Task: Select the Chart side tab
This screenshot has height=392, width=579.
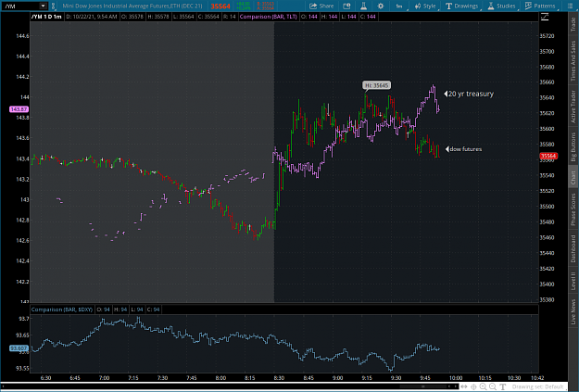Action: (x=573, y=178)
